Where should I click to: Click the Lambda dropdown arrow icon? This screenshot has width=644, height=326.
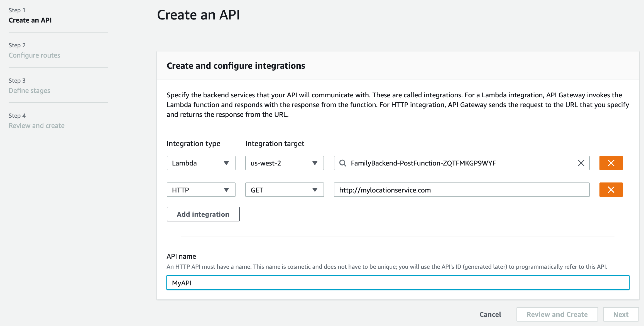click(x=226, y=163)
